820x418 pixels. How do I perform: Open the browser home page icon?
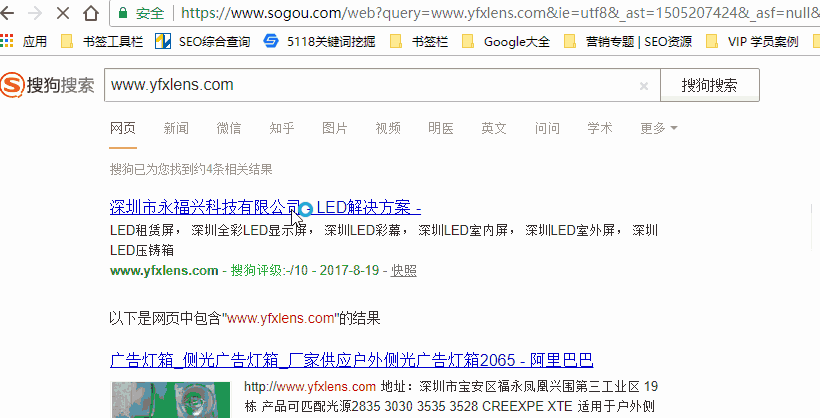(91, 13)
